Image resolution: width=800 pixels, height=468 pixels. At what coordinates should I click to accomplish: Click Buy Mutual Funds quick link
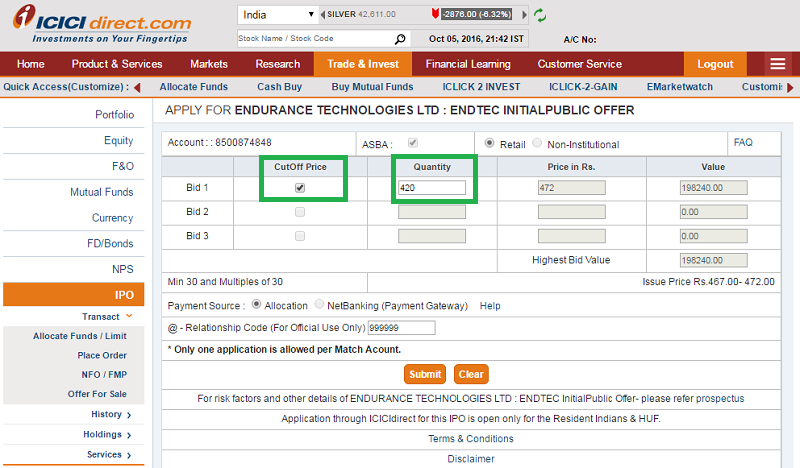(372, 87)
